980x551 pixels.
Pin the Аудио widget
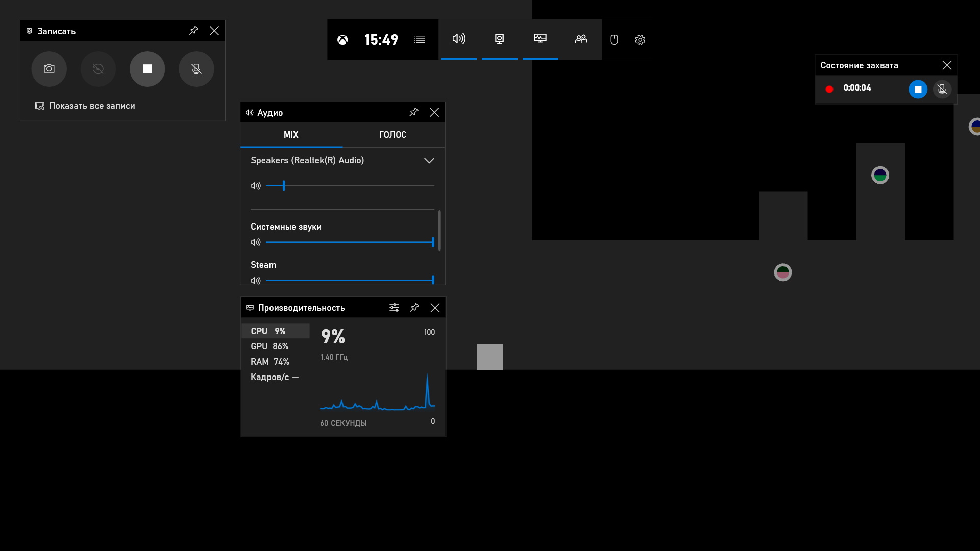(414, 112)
